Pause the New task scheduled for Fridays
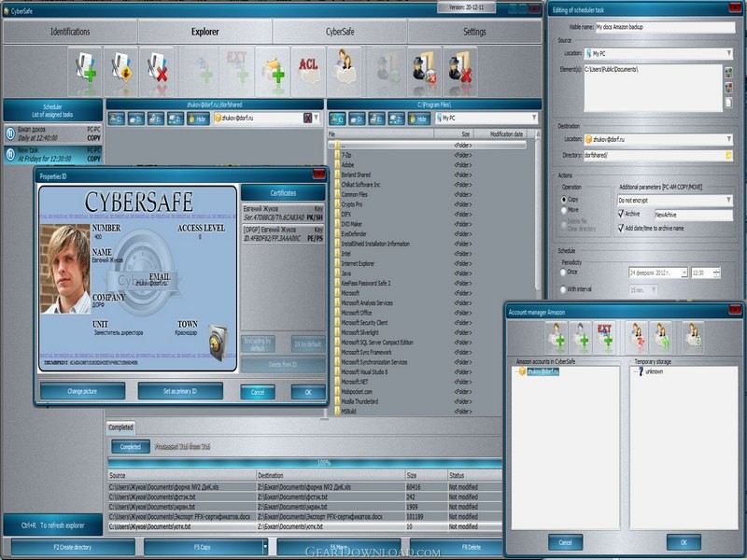Image resolution: width=747 pixels, height=560 pixels. (10, 154)
